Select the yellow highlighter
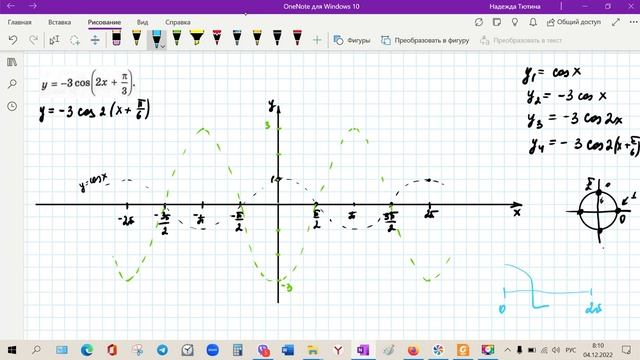 pos(197,38)
